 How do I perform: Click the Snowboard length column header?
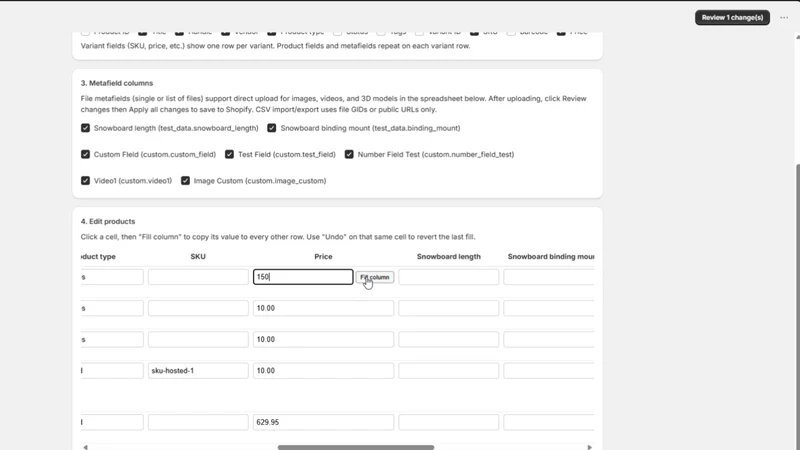[x=448, y=257]
